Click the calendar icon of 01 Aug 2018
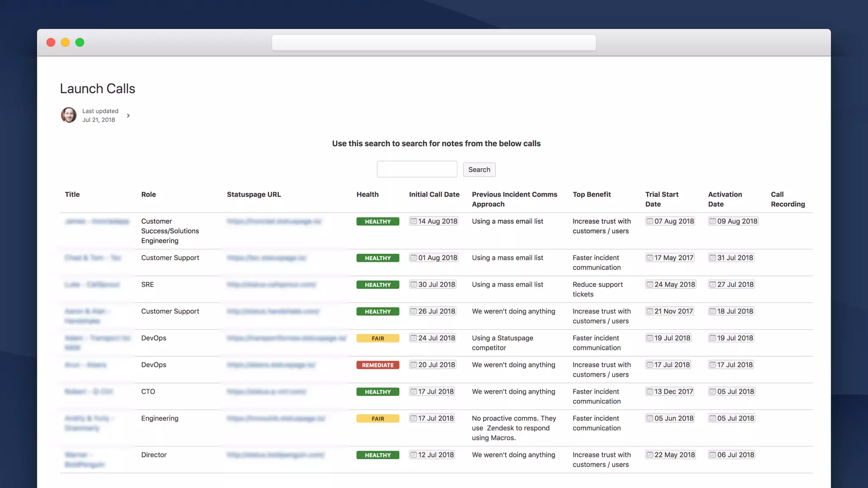Image resolution: width=868 pixels, height=488 pixels. coord(414,258)
